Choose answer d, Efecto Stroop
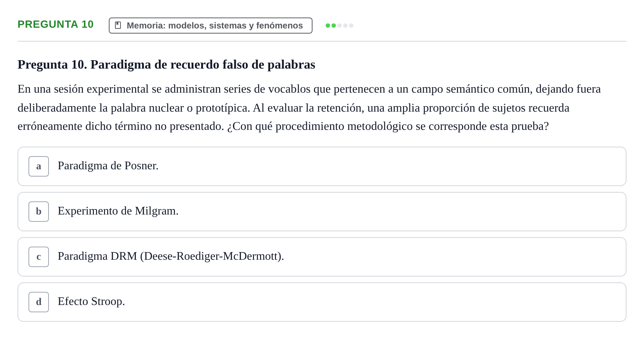Viewport: 644px width, 340px height. click(x=322, y=302)
